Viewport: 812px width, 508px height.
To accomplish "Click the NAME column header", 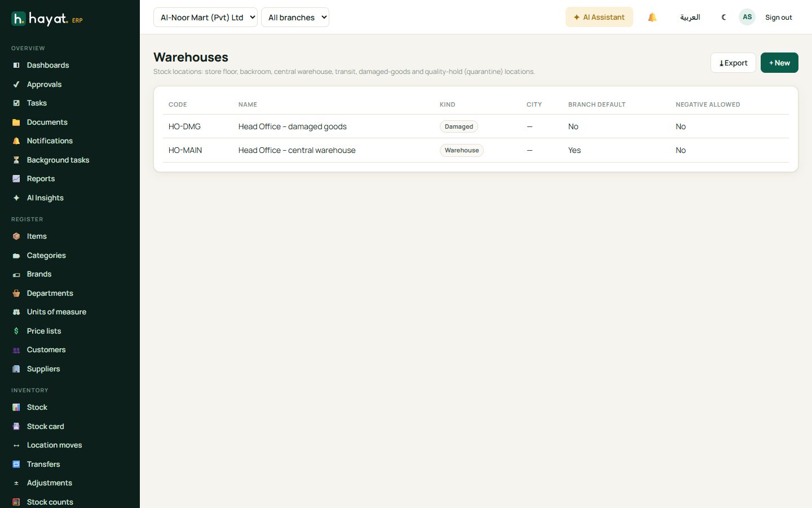I will (248, 104).
